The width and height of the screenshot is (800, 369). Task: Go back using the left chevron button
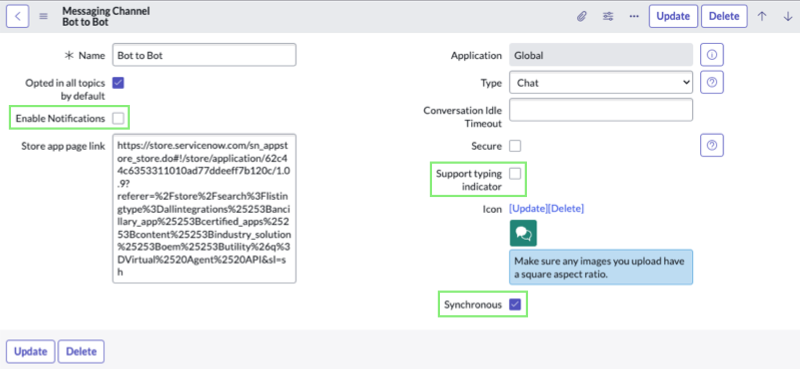pyautogui.click(x=17, y=16)
